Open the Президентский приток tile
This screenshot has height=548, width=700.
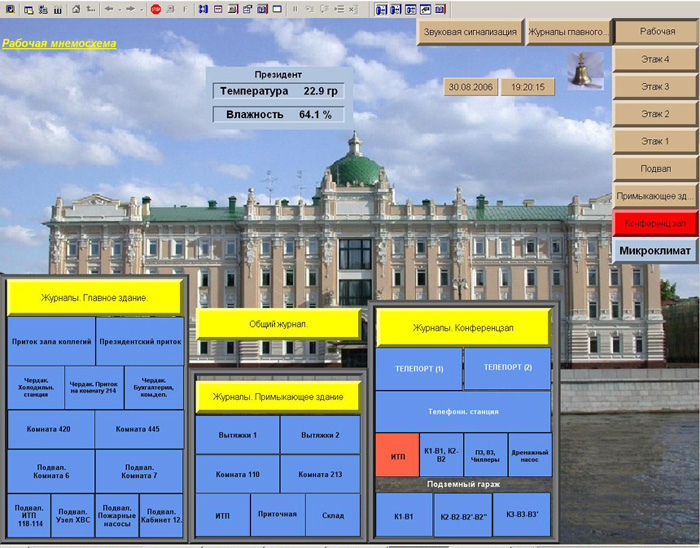tap(140, 342)
